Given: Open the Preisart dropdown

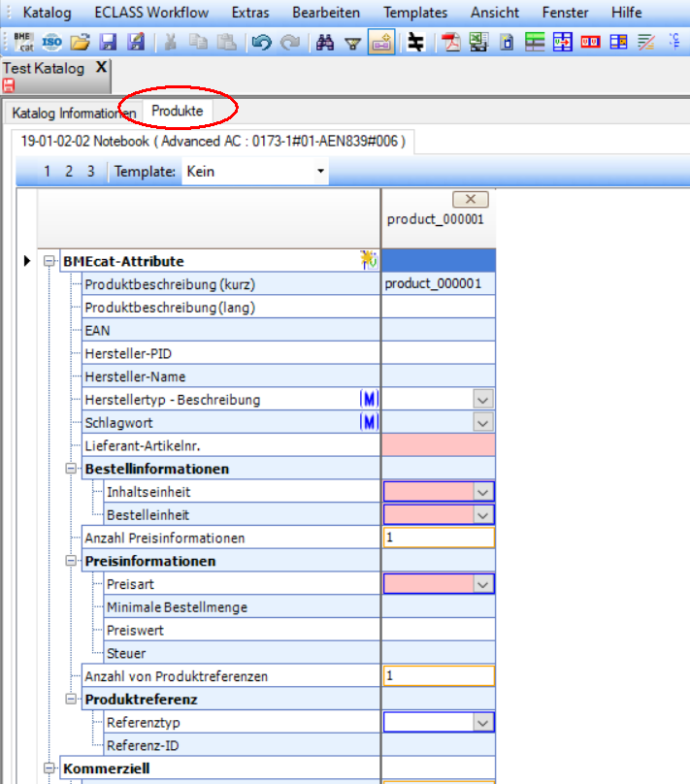Looking at the screenshot, I should click(x=482, y=584).
